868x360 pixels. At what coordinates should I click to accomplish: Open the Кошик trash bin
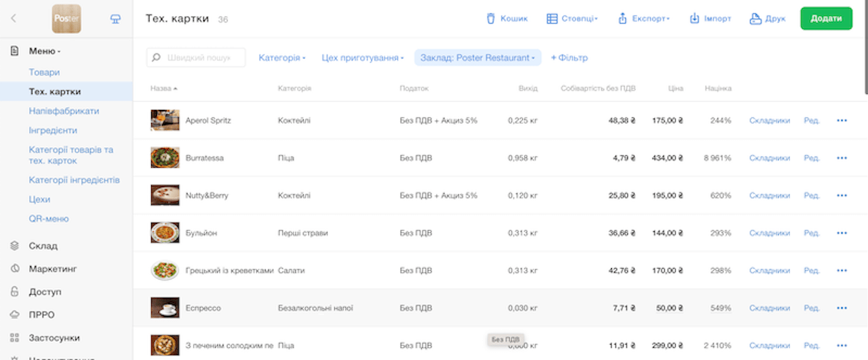pyautogui.click(x=507, y=19)
